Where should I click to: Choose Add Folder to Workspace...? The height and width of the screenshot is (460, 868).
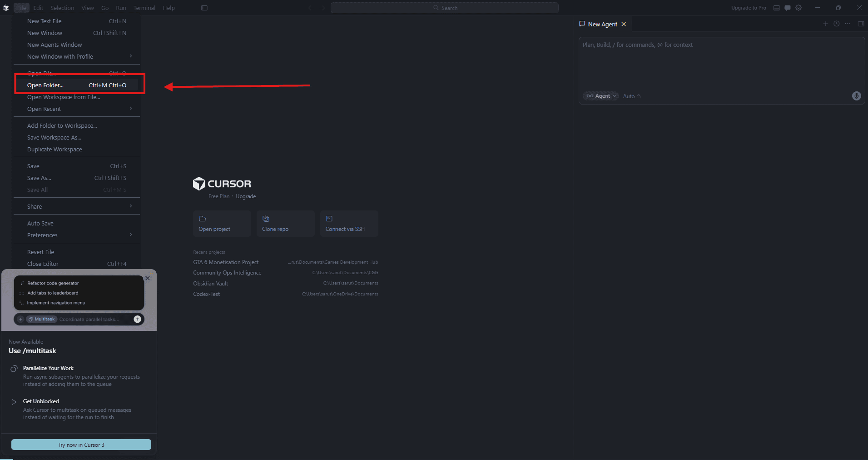77,125
